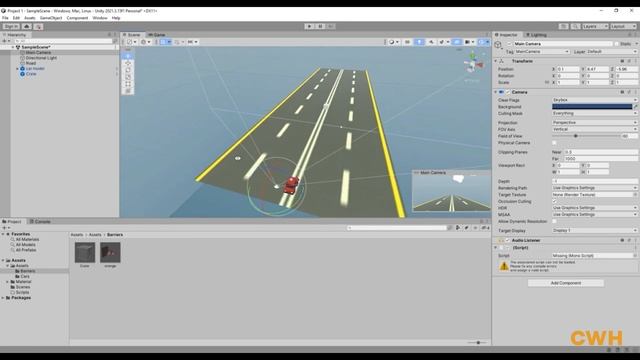
Task: Open Target Display dropdown
Action: 594,231
